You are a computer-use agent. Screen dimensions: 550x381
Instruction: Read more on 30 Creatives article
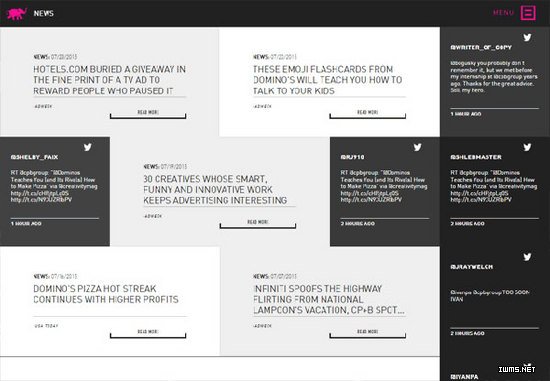coord(258,224)
